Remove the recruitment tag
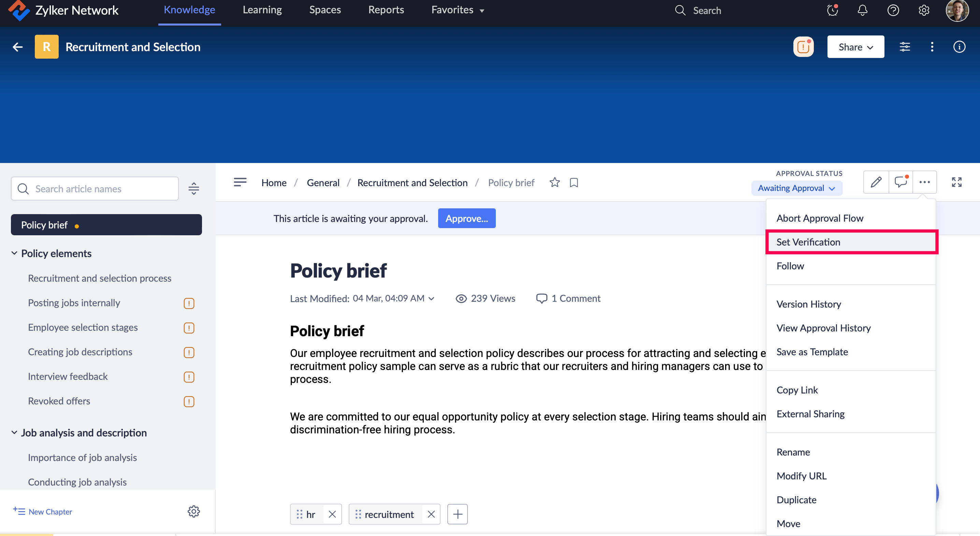 431,514
